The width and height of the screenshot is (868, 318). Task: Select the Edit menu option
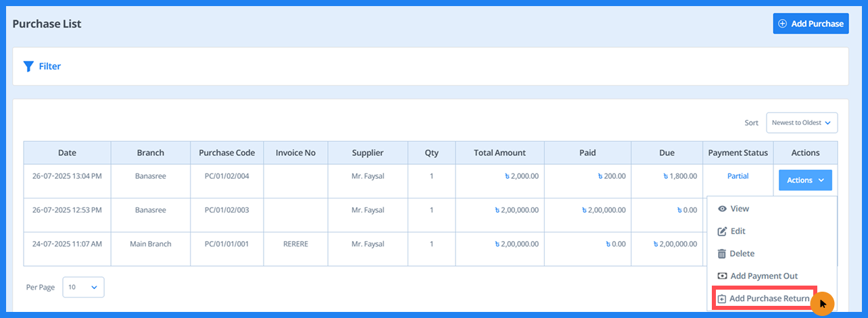(x=738, y=232)
